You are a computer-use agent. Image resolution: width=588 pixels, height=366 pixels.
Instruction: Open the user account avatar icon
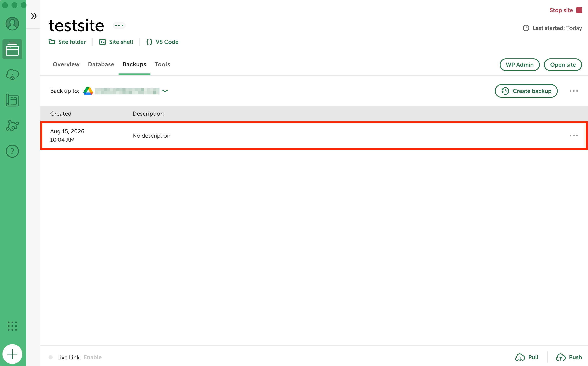(x=12, y=24)
